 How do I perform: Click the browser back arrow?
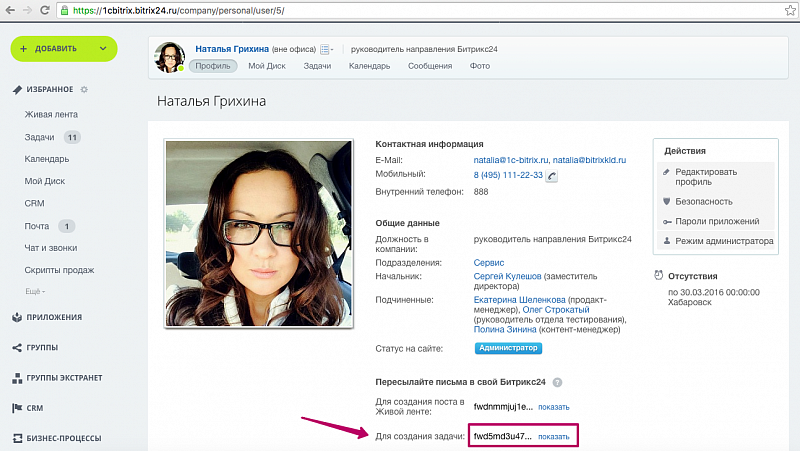(10, 10)
